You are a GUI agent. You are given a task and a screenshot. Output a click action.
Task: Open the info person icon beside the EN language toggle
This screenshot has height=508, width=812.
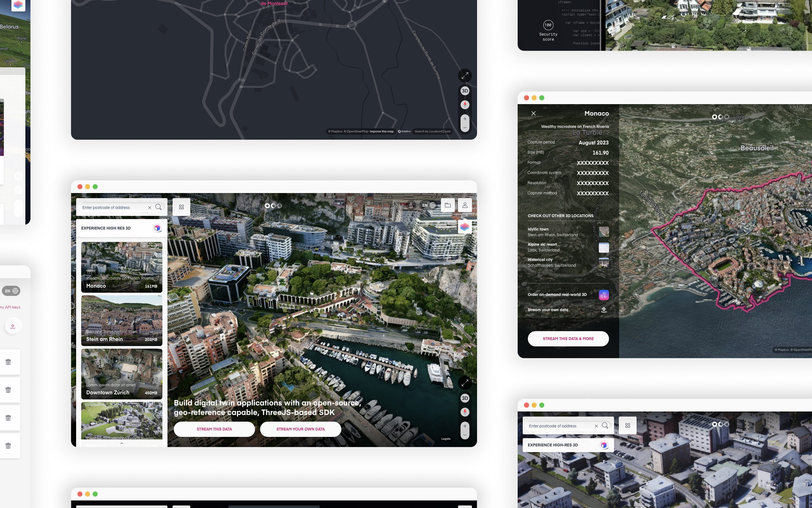411,205
